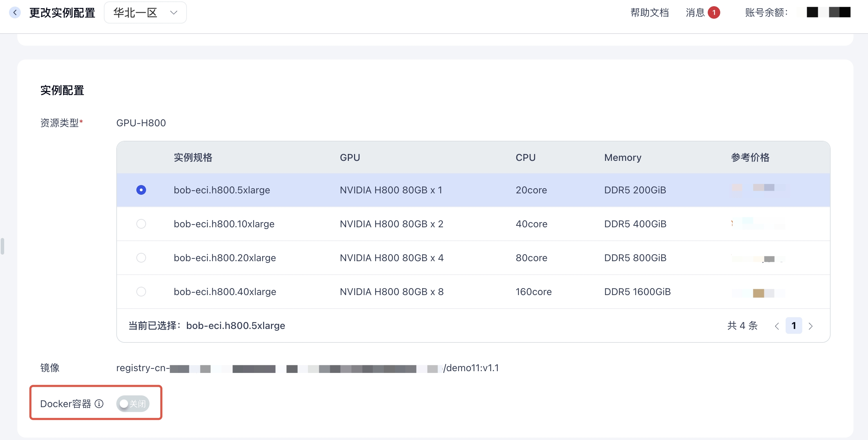Image resolution: width=868 pixels, height=440 pixels.
Task: Go to next page in table pagination
Action: (x=811, y=326)
